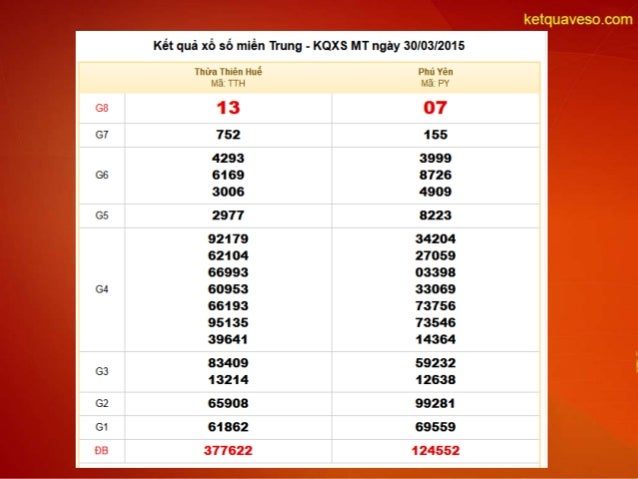Click G3 value 12638
This screenshot has height=479, width=638.
435,380
